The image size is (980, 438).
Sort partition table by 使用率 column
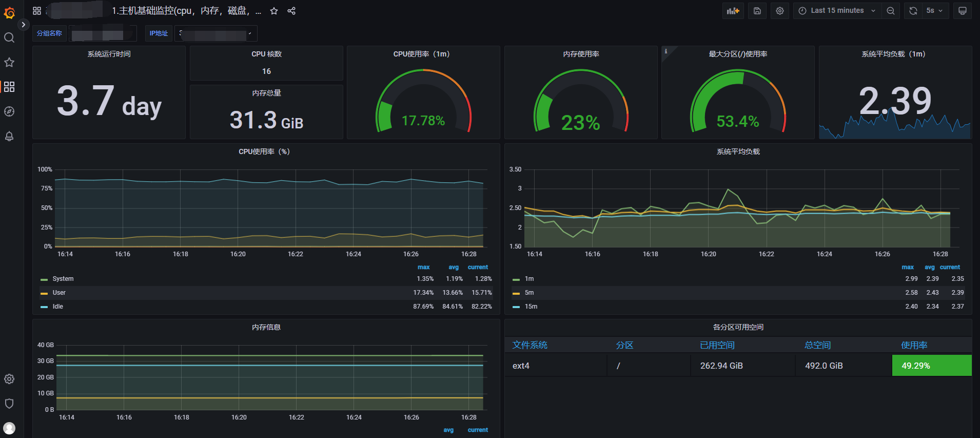pos(914,345)
